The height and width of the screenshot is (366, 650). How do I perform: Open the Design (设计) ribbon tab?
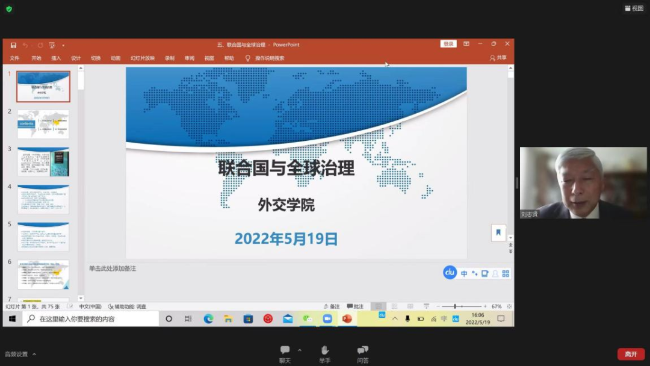point(76,58)
